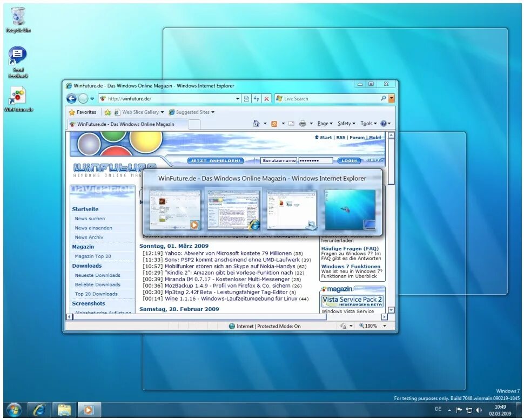524x420 pixels.
Task: Open the Tools menu
Action: (x=368, y=124)
